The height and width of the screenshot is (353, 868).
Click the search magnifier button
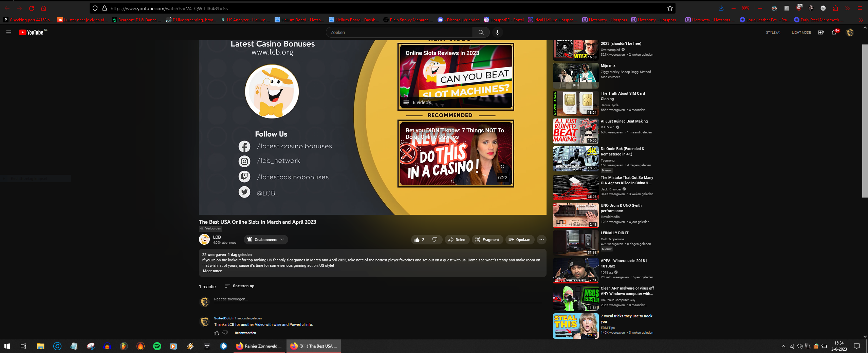tap(481, 33)
